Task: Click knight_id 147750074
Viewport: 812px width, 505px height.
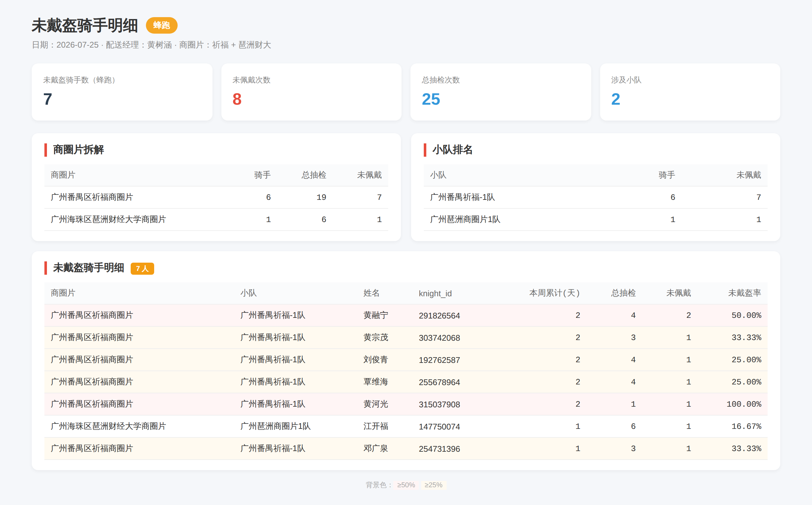Action: coord(439,427)
